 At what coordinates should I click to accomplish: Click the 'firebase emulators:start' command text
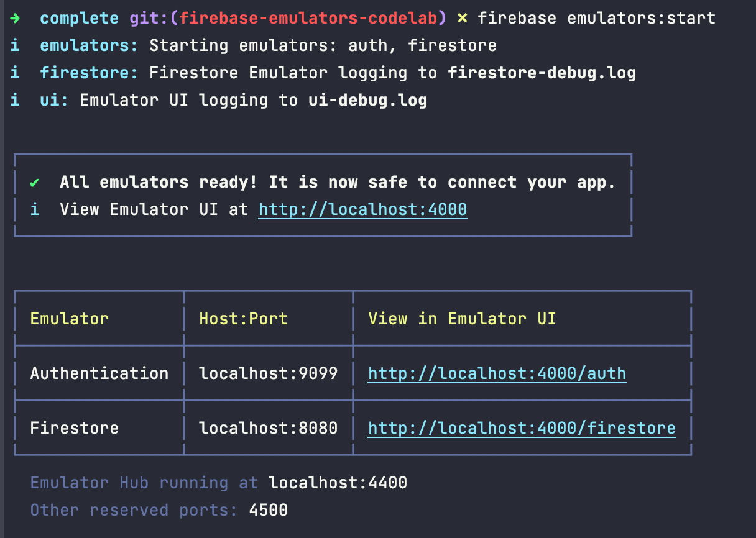tap(596, 18)
